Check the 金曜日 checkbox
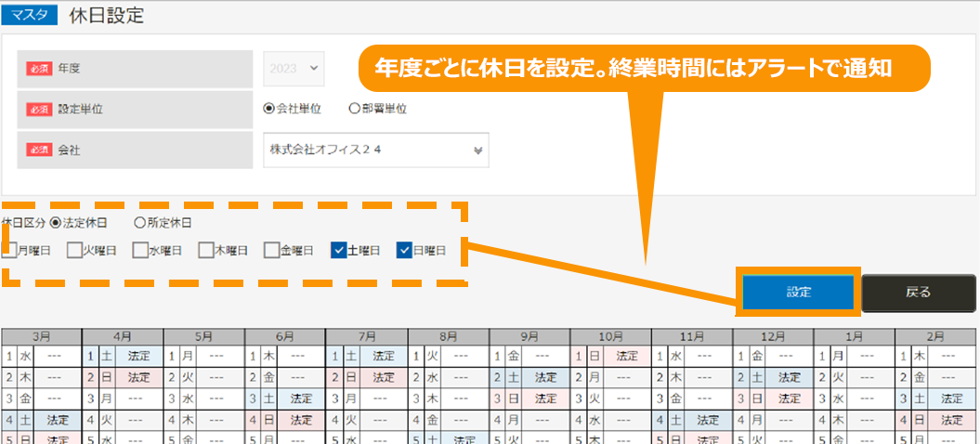 tap(271, 250)
